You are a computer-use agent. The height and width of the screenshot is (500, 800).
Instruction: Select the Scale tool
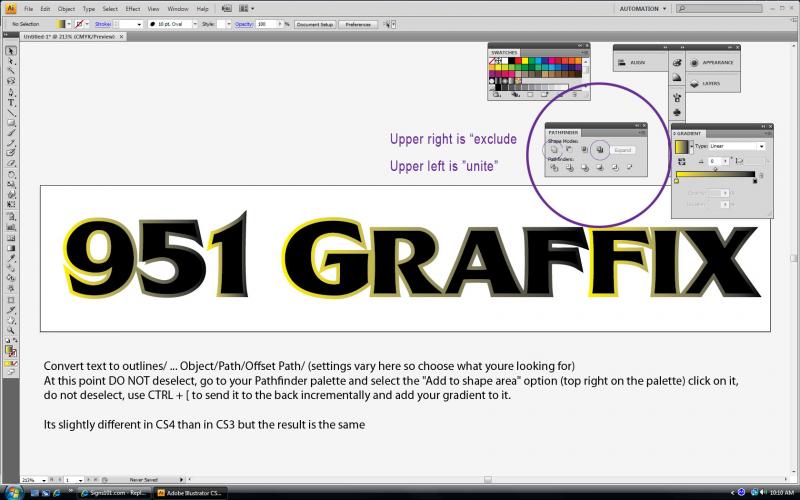11,184
